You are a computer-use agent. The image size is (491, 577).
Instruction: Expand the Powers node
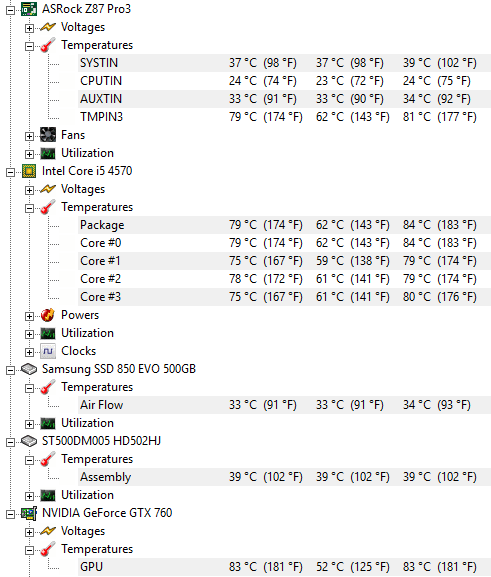(x=29, y=316)
